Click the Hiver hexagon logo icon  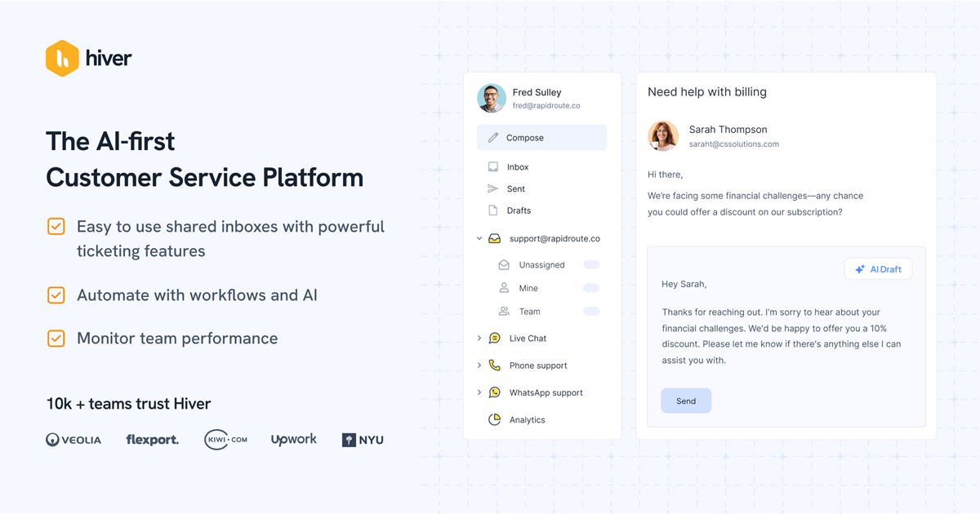(x=62, y=58)
